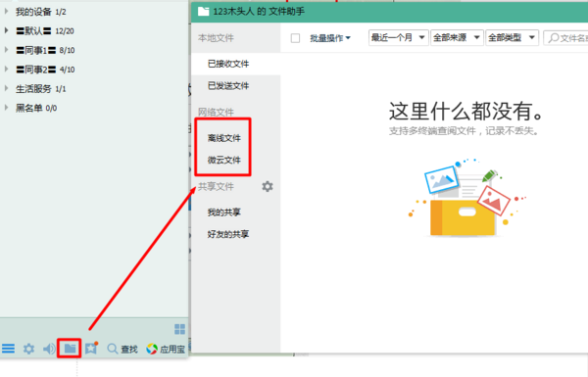Open 离线文件 section

[223, 138]
